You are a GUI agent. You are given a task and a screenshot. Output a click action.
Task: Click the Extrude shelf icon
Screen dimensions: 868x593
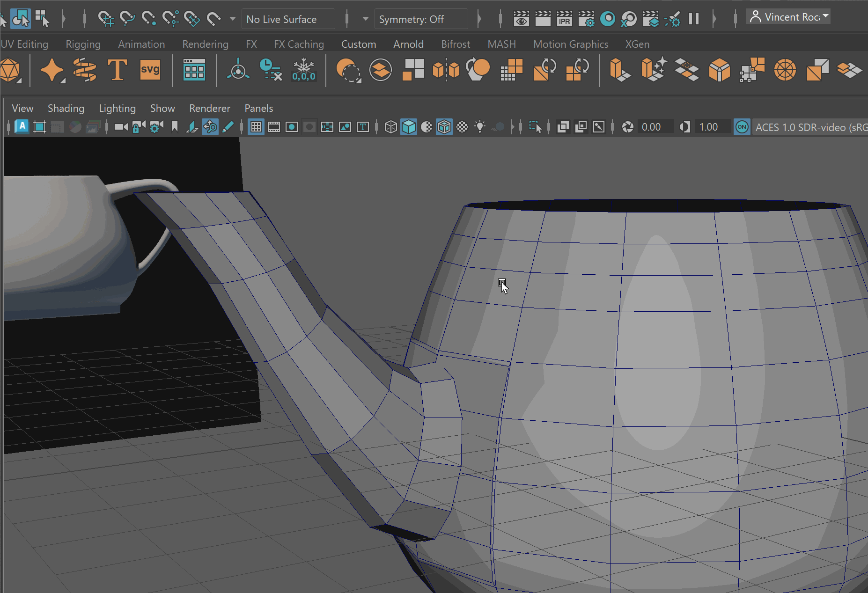click(x=619, y=70)
